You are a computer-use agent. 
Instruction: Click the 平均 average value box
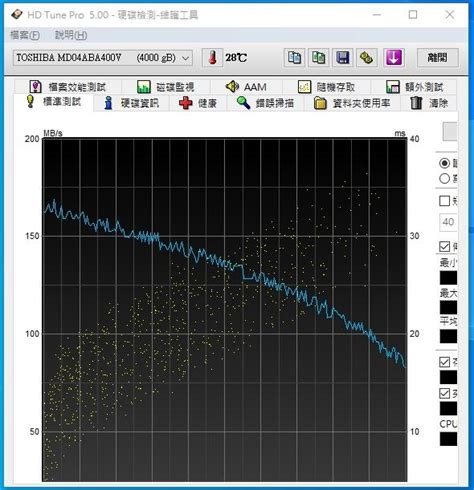449,336
